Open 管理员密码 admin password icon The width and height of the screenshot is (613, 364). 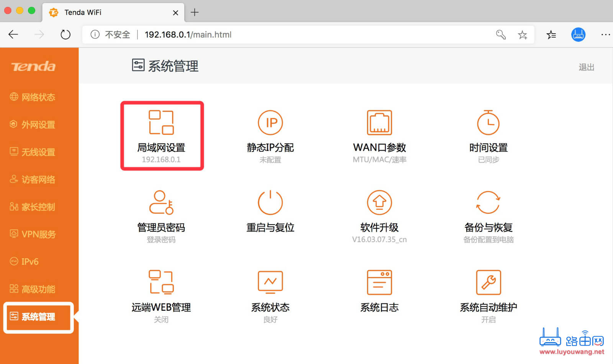click(x=161, y=202)
